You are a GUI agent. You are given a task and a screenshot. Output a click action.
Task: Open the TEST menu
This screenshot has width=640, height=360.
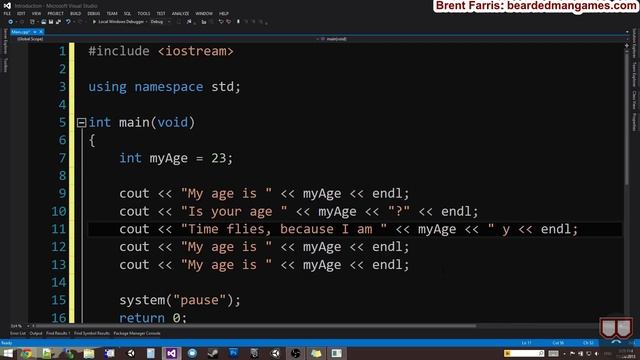coord(161,13)
